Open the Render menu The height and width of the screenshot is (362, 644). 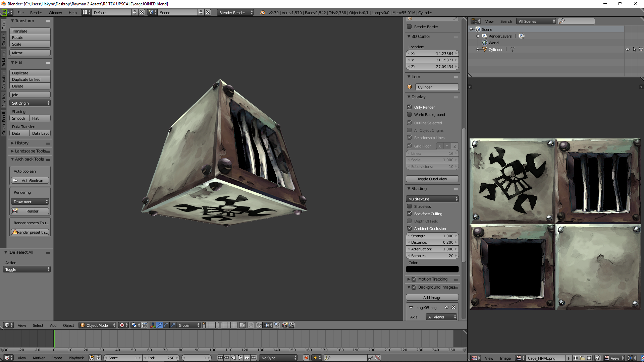(x=36, y=12)
